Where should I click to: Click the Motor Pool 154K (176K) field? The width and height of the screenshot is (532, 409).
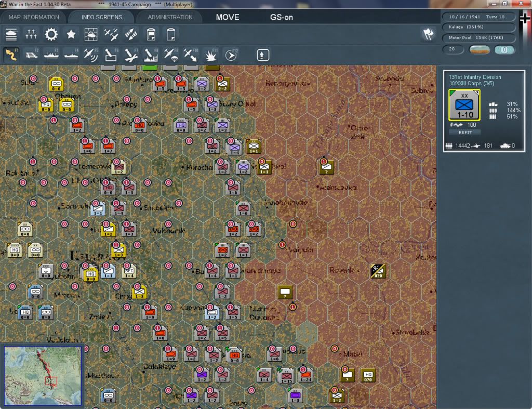[x=478, y=37]
